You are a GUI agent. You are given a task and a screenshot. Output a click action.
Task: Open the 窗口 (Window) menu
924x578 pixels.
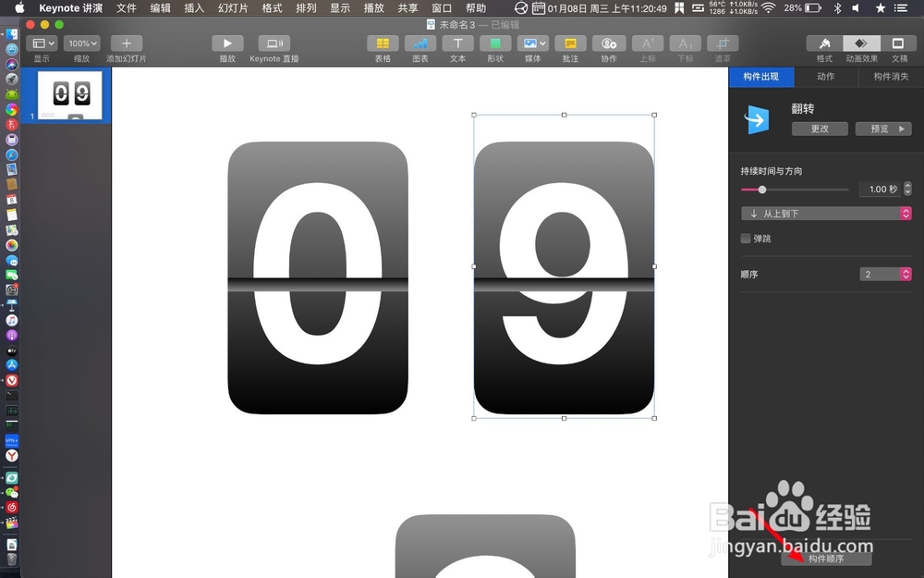click(x=442, y=8)
